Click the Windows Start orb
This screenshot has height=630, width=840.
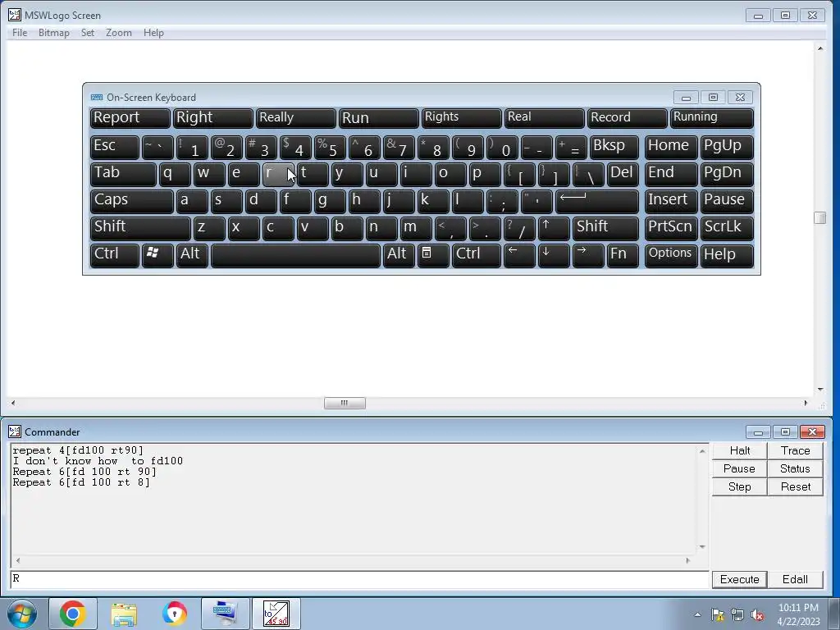coord(22,614)
